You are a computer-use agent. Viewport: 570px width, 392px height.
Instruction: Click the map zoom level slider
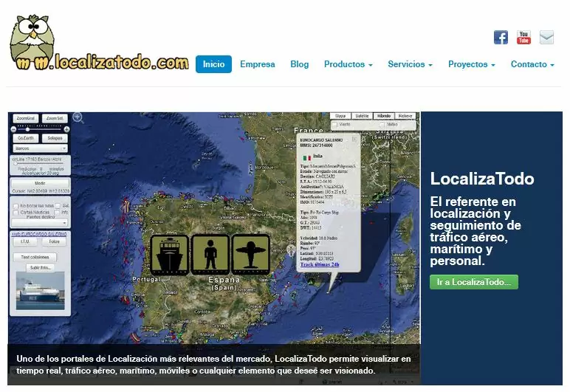[40, 129]
